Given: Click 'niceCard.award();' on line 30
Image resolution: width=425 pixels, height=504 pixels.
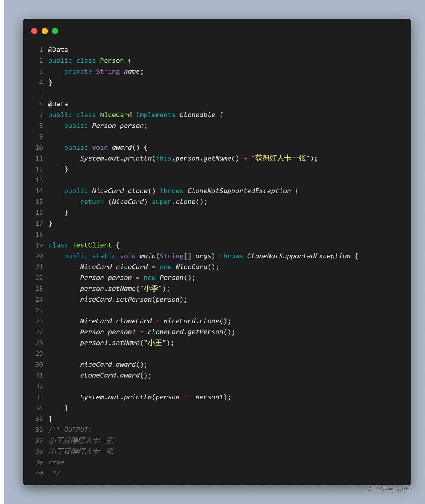Looking at the screenshot, I should pyautogui.click(x=114, y=365).
